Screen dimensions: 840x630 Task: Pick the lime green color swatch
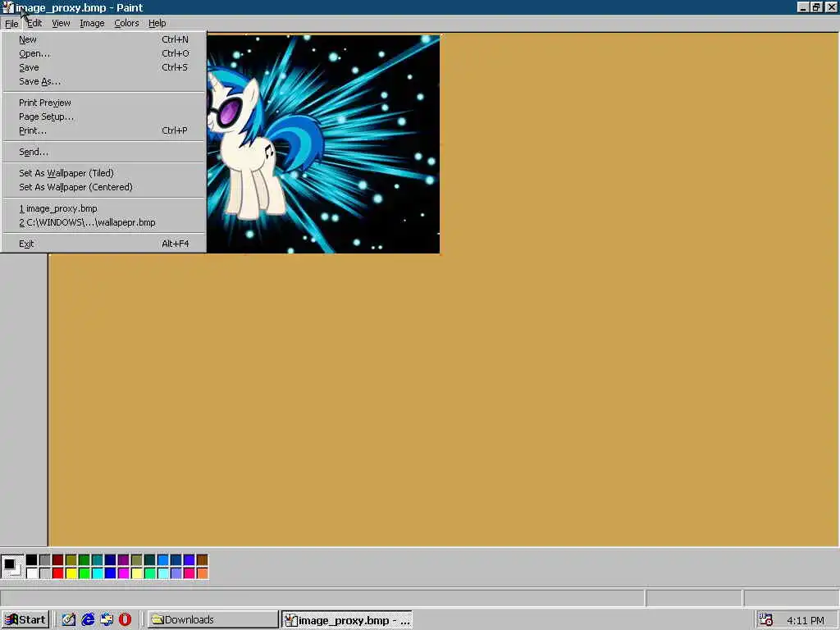[84, 573]
